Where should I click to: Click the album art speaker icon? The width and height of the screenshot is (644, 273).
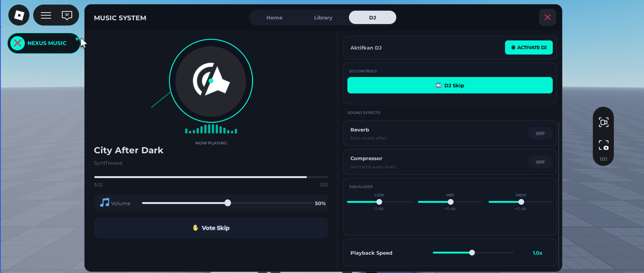[x=211, y=81]
